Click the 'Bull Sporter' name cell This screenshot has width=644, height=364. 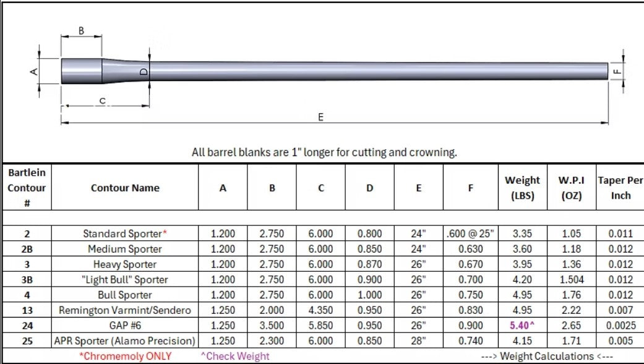point(125,295)
